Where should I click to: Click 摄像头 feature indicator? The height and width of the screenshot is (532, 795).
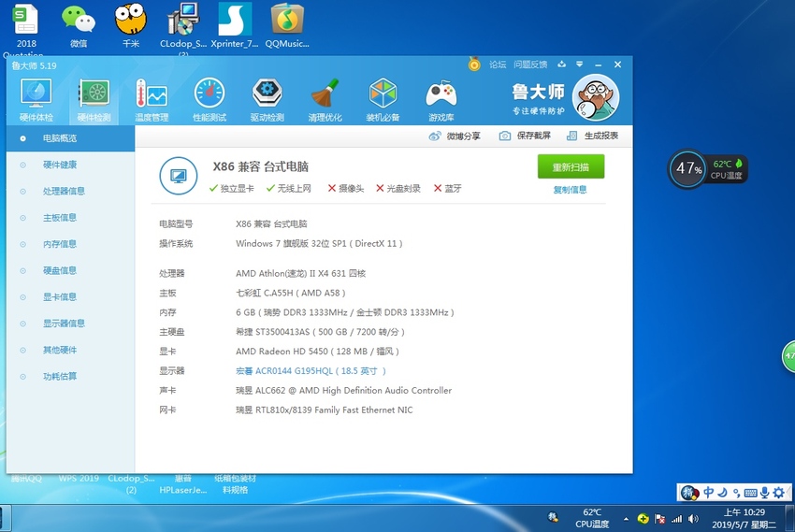tap(346, 189)
